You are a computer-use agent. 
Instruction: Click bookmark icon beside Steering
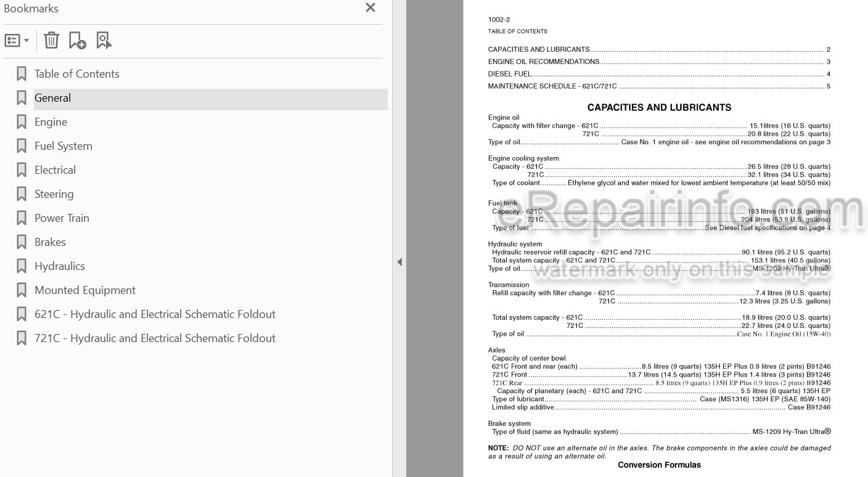[x=22, y=194]
